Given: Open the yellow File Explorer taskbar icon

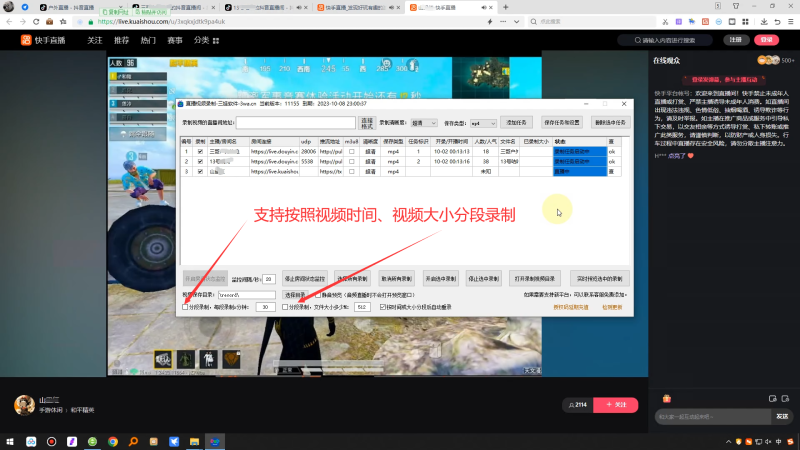Looking at the screenshot, I should pyautogui.click(x=194, y=441).
